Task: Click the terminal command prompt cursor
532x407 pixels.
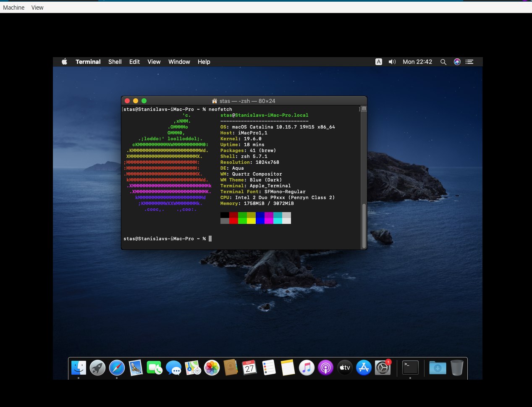Action: [210, 239]
